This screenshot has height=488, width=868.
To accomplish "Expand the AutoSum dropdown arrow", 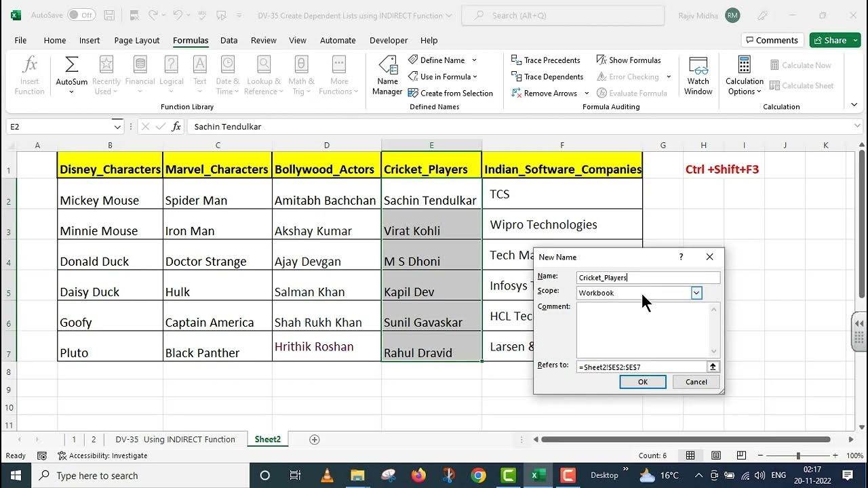I will pos(71,91).
